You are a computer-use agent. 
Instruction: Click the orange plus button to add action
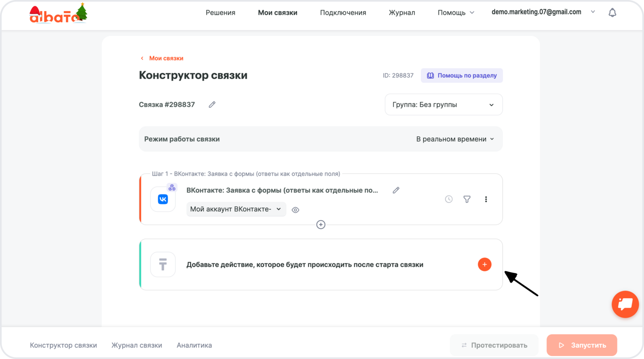tap(484, 265)
